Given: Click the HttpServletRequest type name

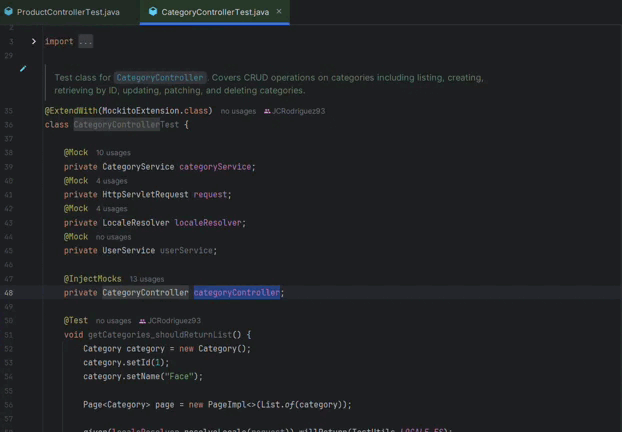Looking at the screenshot, I should [145, 194].
